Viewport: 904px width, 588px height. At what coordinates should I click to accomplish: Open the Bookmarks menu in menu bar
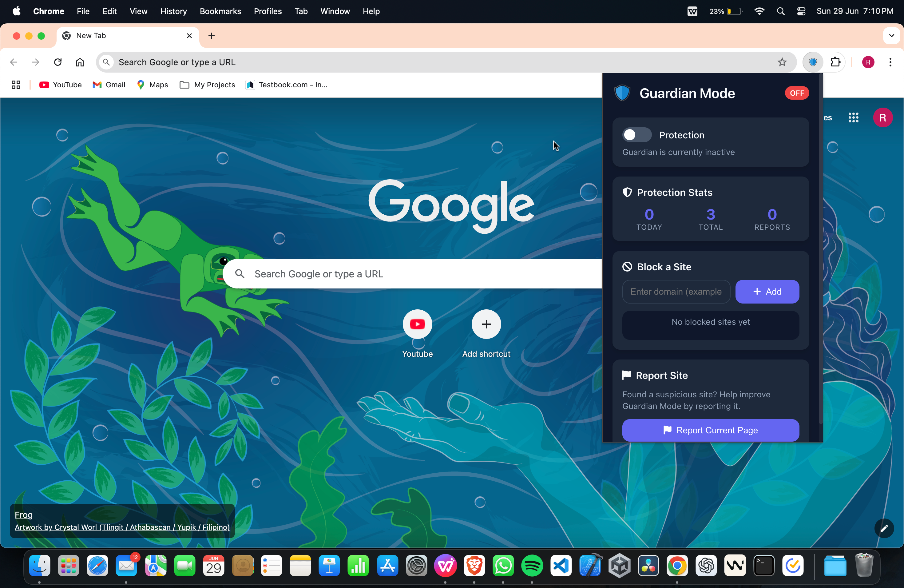coord(220,11)
